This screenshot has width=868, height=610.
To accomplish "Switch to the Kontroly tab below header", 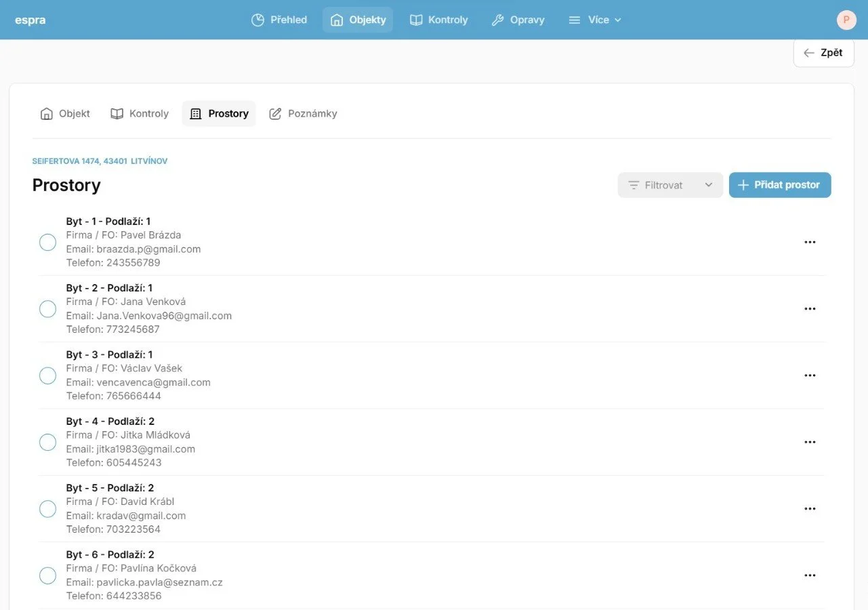I will coord(140,114).
